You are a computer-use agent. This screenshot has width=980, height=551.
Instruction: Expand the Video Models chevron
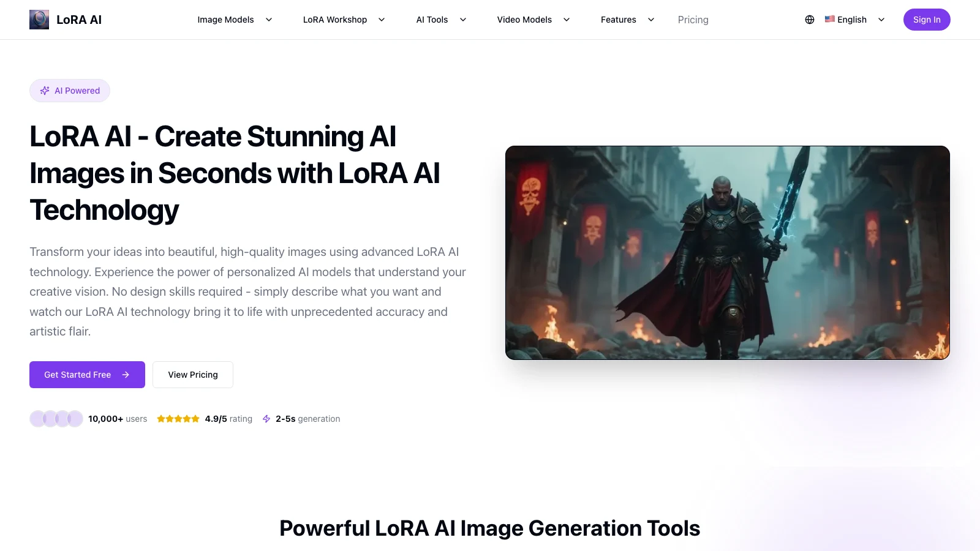(x=567, y=20)
